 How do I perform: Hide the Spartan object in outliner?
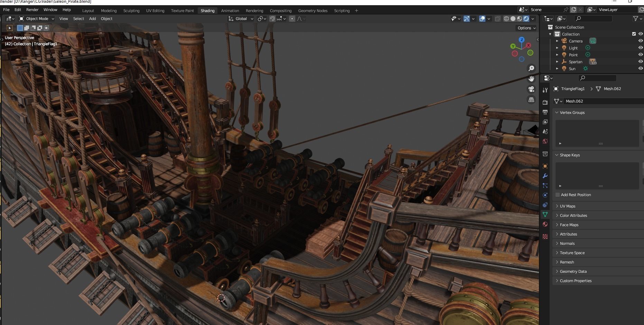point(641,61)
